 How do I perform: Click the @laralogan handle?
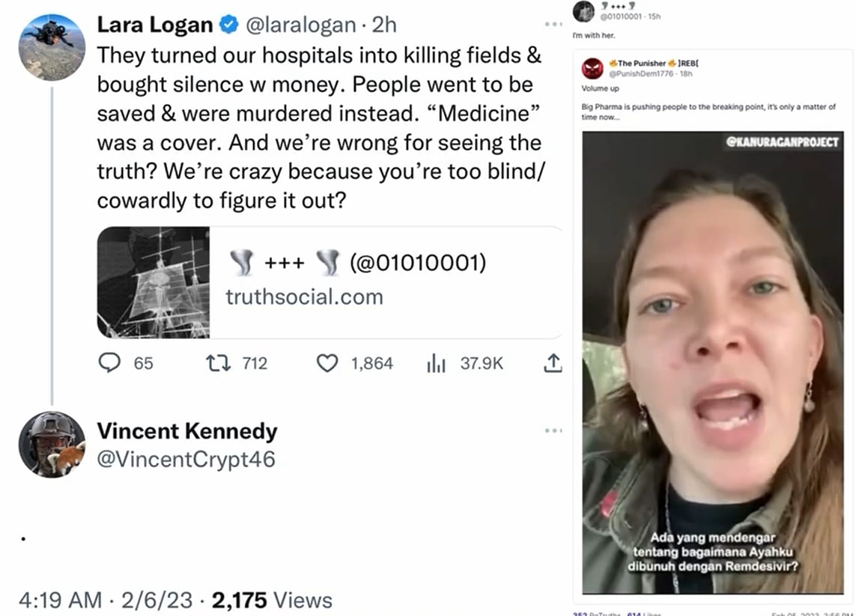(x=300, y=25)
